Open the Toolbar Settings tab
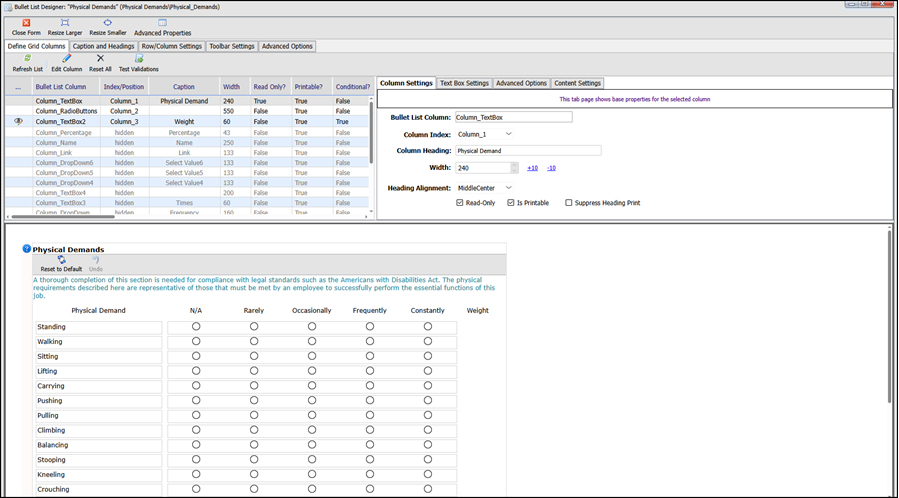Screen dimensions: 899x498 pos(232,46)
